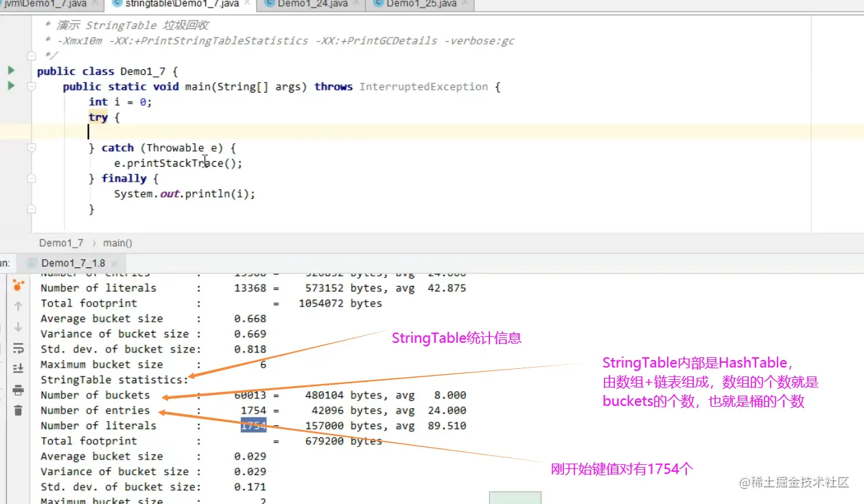Clear all console output with trash icon
Screen dimensions: 864x504
click(x=19, y=410)
